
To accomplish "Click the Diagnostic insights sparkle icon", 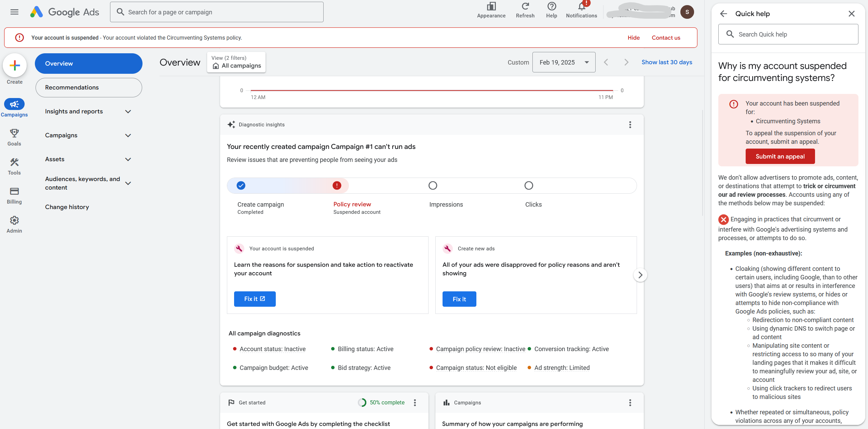I will (x=231, y=125).
